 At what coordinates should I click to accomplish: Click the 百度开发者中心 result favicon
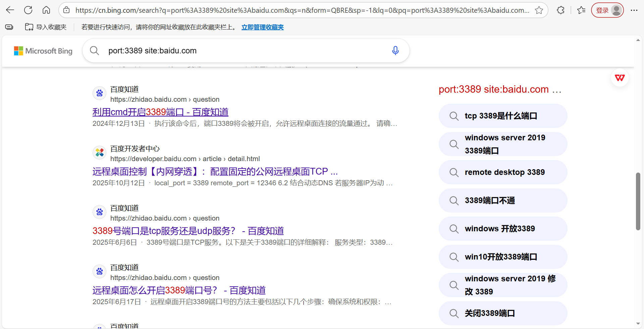(100, 152)
